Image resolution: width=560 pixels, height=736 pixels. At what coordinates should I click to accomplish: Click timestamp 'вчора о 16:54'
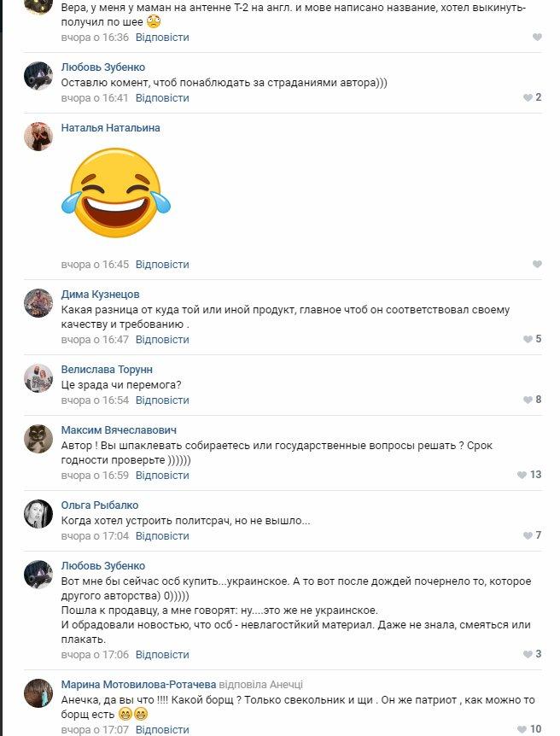(95, 400)
